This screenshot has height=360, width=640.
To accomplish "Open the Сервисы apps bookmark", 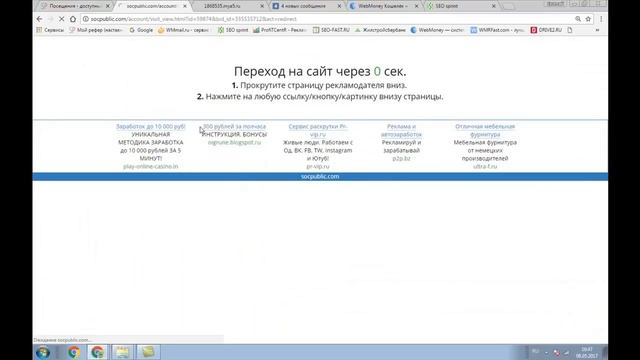I will pyautogui.click(x=50, y=30).
